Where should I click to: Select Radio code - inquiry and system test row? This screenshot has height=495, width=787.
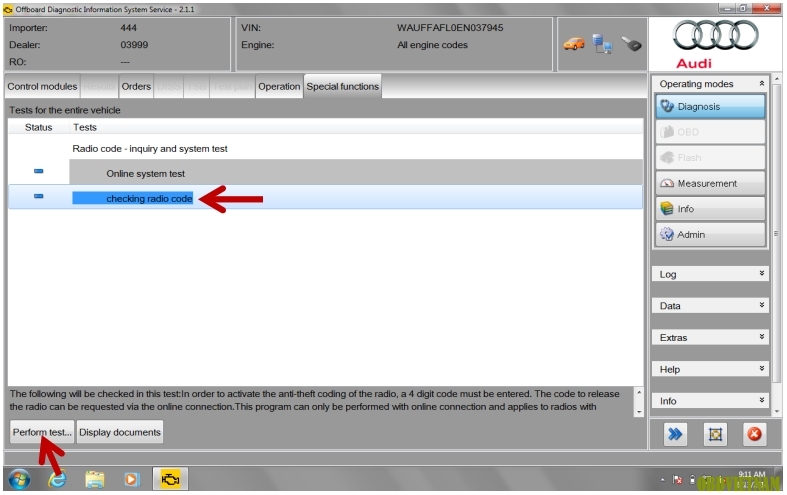[325, 149]
